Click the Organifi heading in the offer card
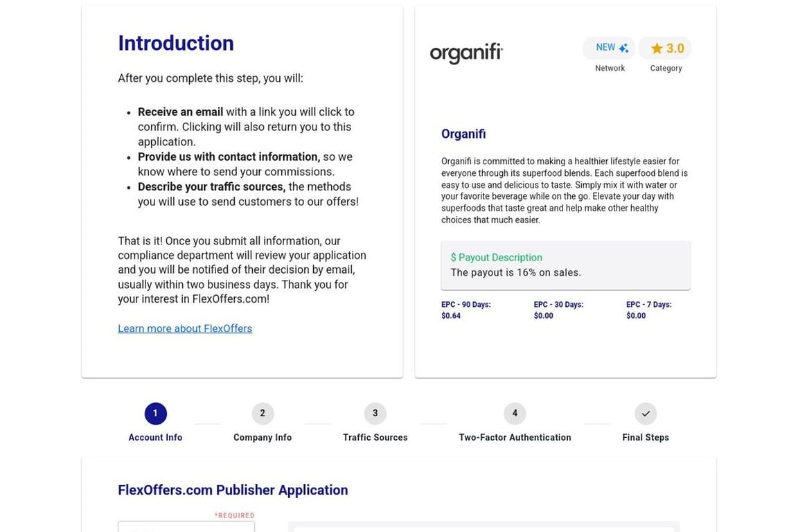The height and width of the screenshot is (532, 798). [463, 134]
